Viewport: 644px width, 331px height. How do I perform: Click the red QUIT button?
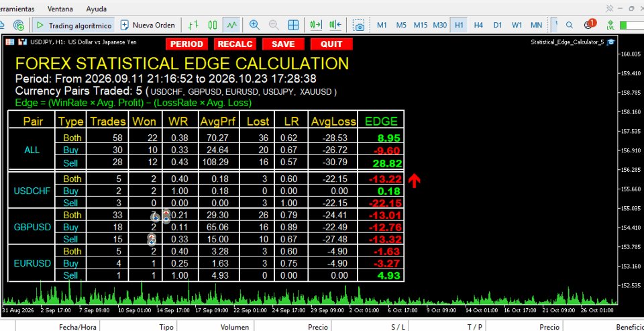(x=331, y=44)
